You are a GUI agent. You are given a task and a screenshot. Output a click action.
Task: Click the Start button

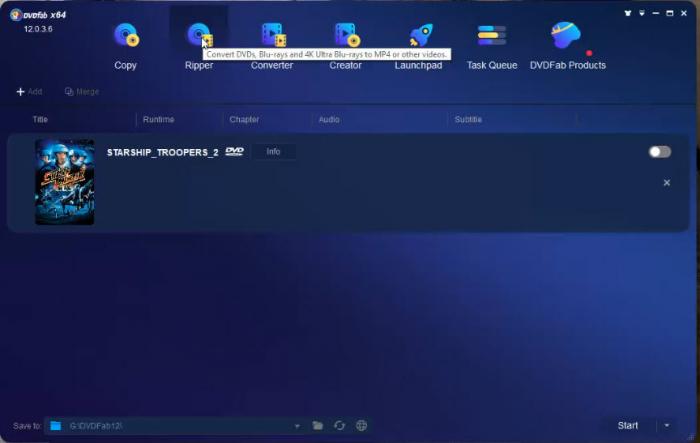pos(628,426)
